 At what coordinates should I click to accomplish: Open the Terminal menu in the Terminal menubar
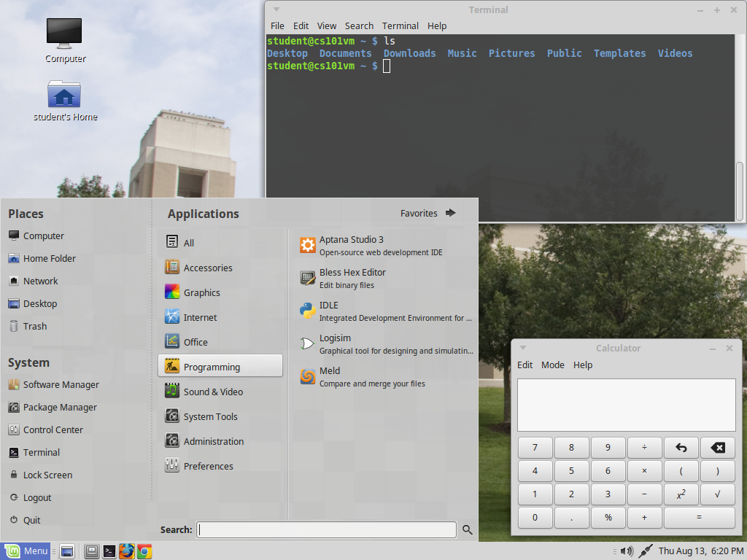(x=400, y=26)
